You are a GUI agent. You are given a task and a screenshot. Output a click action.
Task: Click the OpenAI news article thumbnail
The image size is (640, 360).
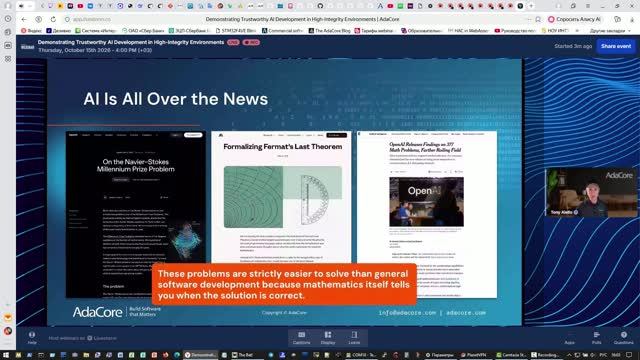(427, 214)
